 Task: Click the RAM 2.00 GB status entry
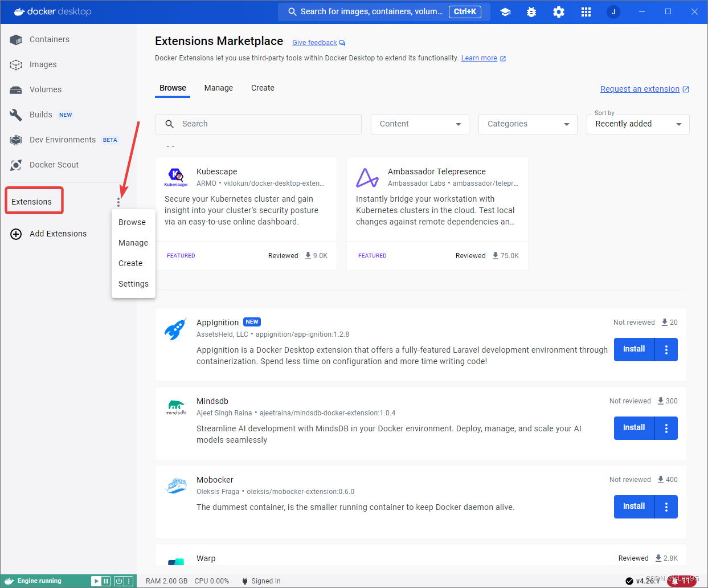point(166,581)
